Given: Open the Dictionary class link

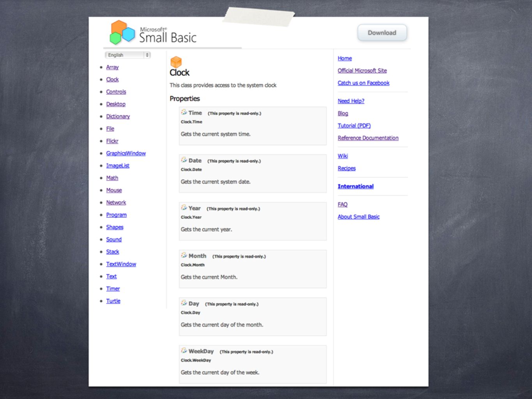Looking at the screenshot, I should coord(118,117).
